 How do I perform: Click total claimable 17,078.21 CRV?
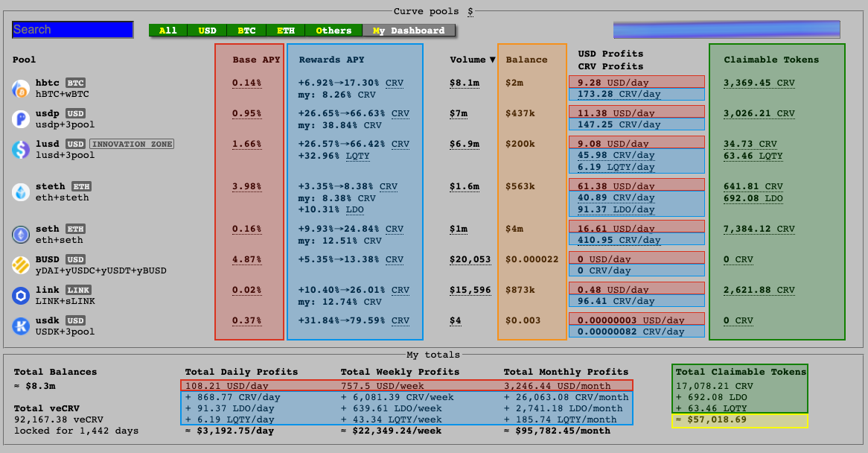pos(714,386)
